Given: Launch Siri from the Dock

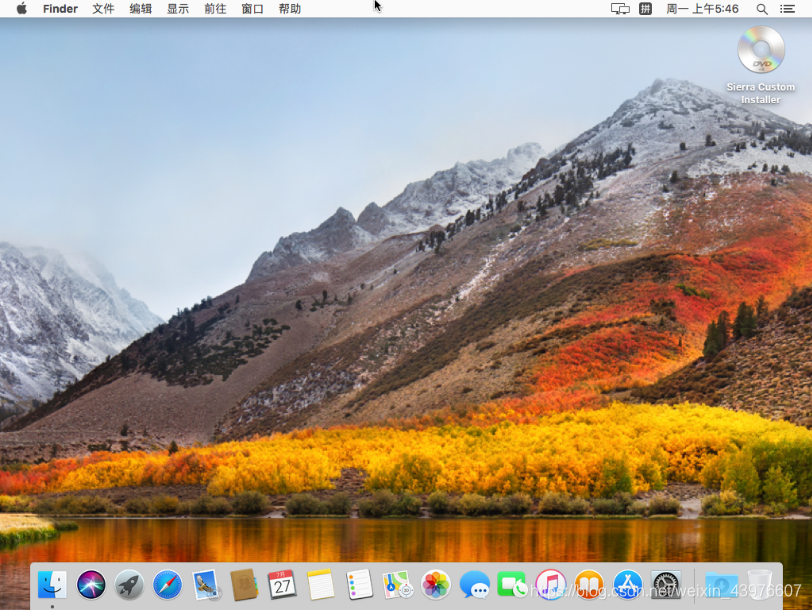Looking at the screenshot, I should click(x=91, y=585).
